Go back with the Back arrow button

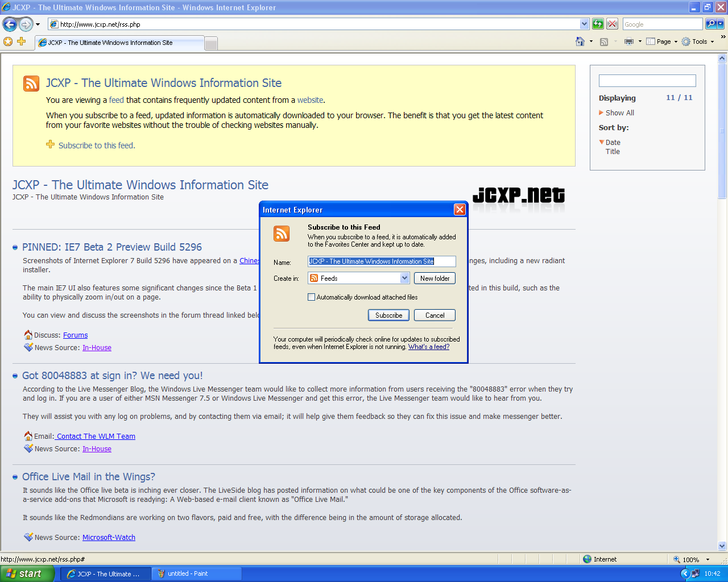(10, 24)
